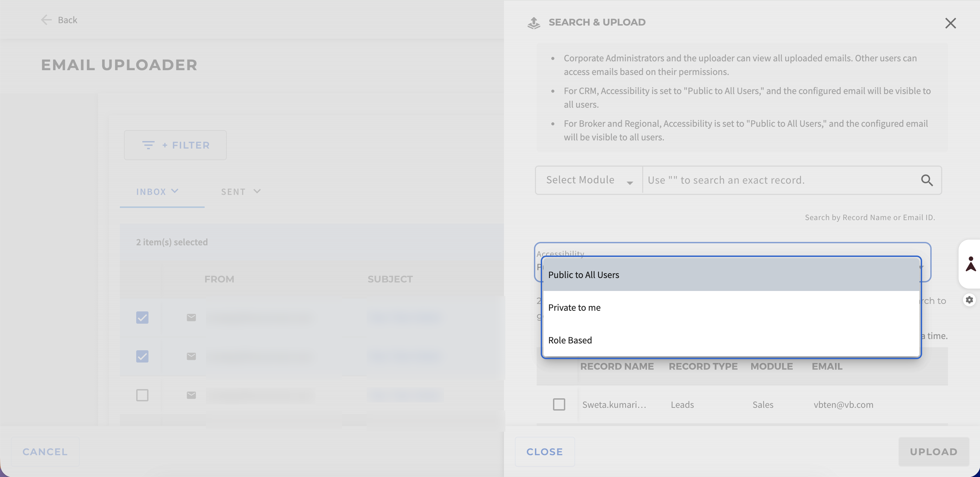This screenshot has height=477, width=980.
Task: Click the CLOSE button
Action: click(544, 452)
